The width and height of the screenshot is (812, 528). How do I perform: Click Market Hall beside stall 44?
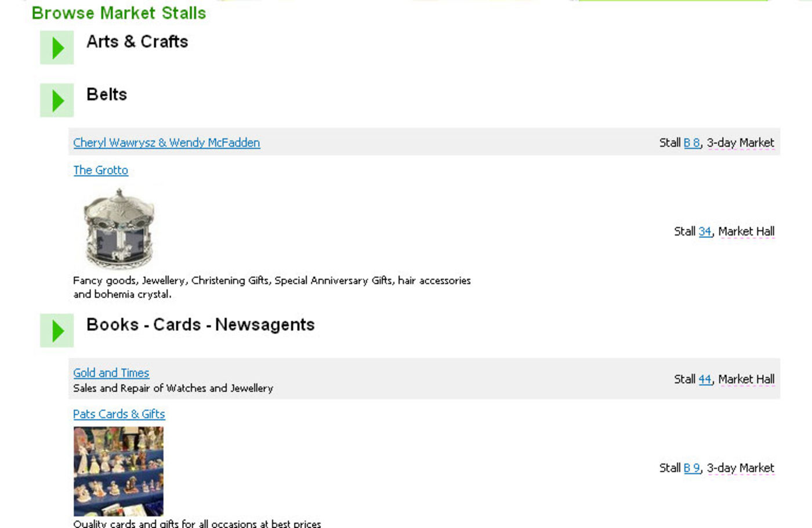(746, 379)
